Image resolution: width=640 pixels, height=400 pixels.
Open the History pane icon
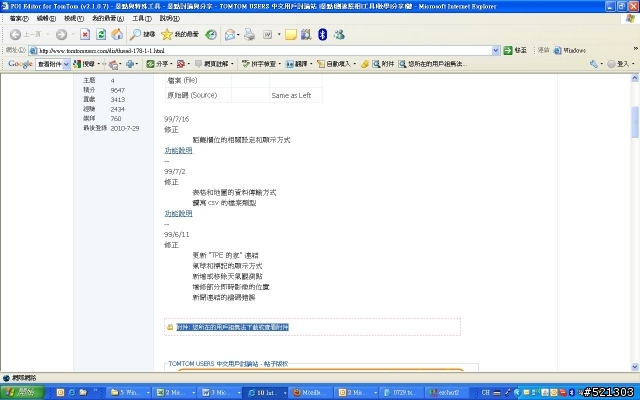(211, 35)
